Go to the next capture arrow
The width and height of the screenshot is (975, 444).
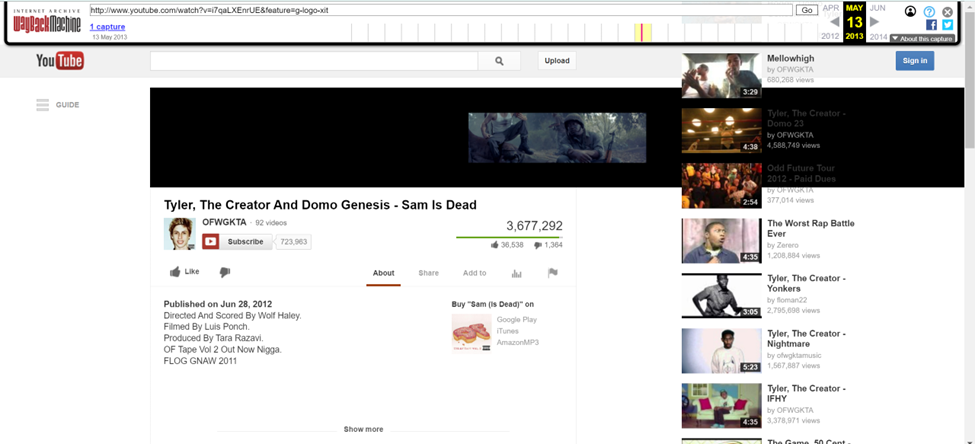pyautogui.click(x=874, y=22)
